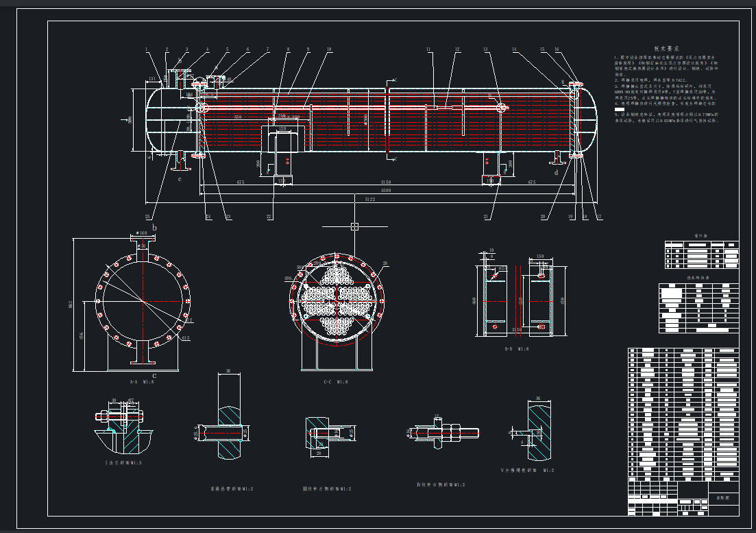
Task: Click part balloon number 5
Action: (x=227, y=49)
